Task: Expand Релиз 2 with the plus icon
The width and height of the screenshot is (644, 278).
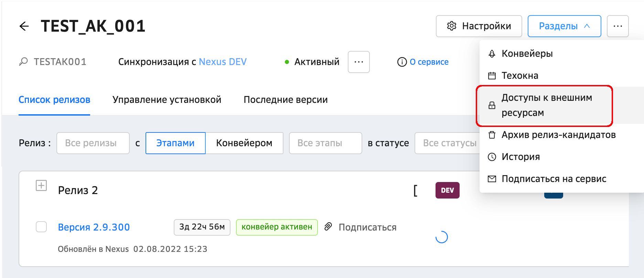Action: click(41, 186)
